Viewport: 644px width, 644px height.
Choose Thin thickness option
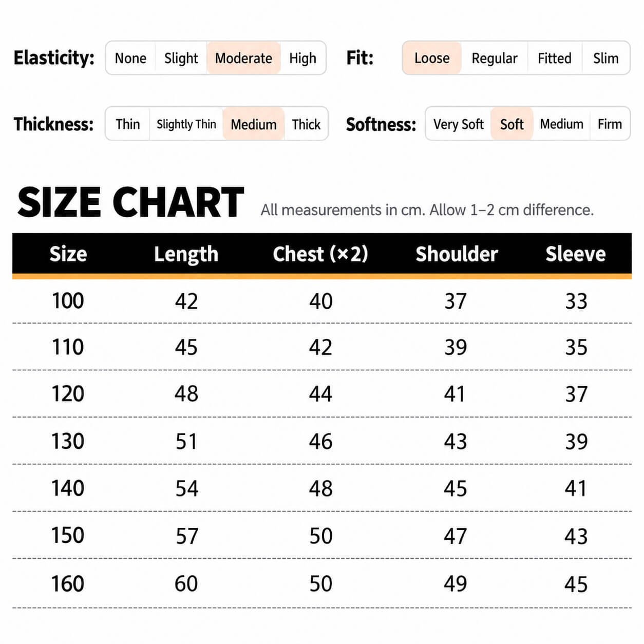(x=127, y=124)
